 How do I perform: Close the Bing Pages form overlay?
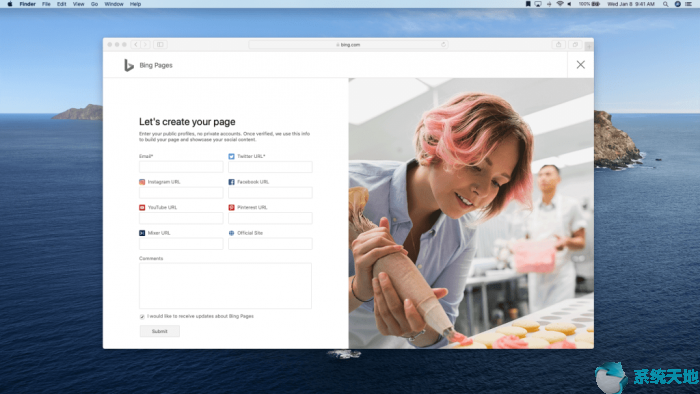[580, 65]
